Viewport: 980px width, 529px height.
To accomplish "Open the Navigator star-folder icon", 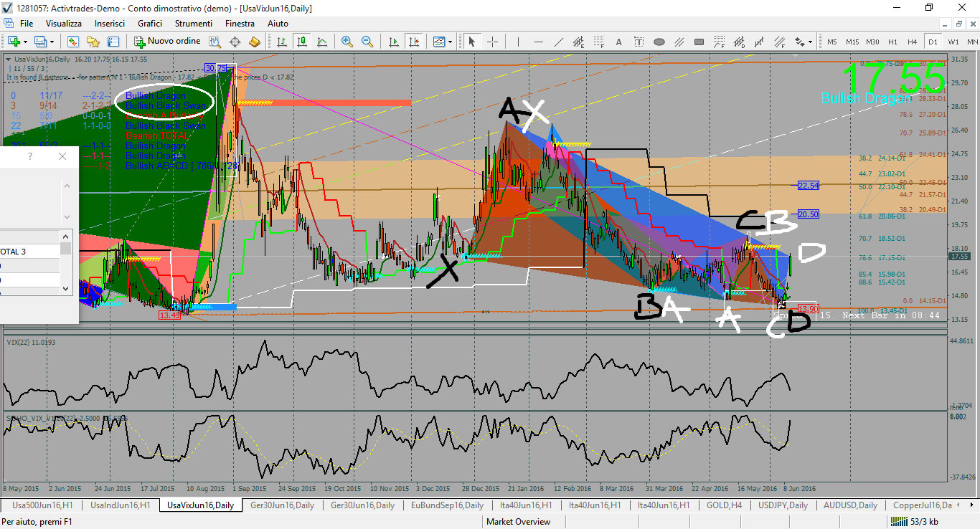I will click(93, 42).
